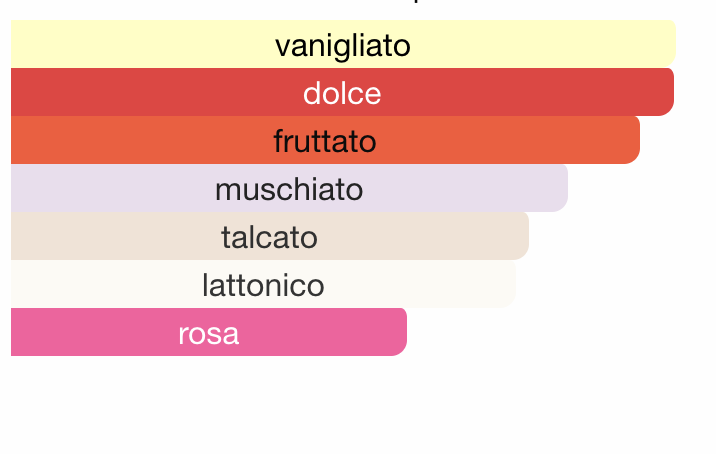The height and width of the screenshot is (454, 716).
Task: Choose the muschiato accord bar
Action: [290, 188]
